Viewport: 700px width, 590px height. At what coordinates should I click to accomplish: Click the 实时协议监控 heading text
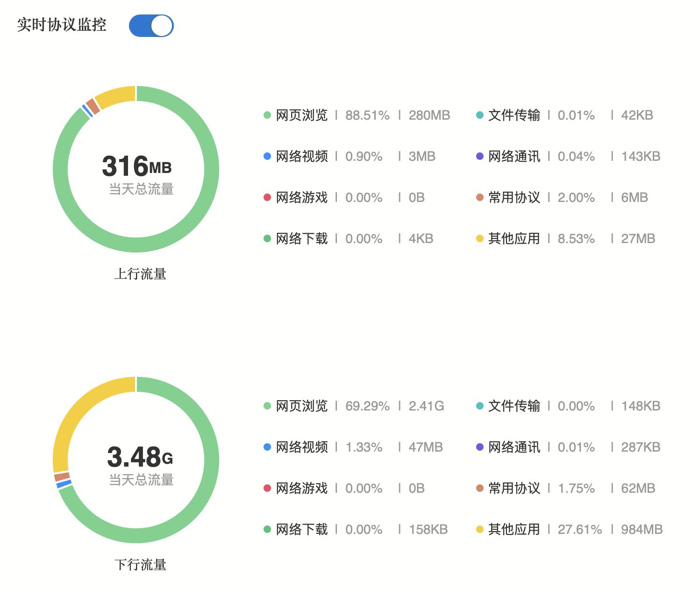point(62,25)
